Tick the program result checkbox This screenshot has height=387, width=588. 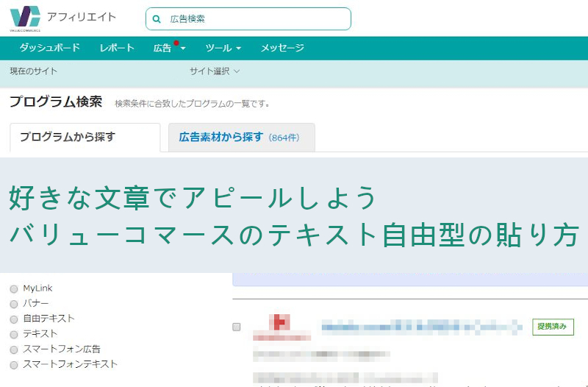(236, 327)
